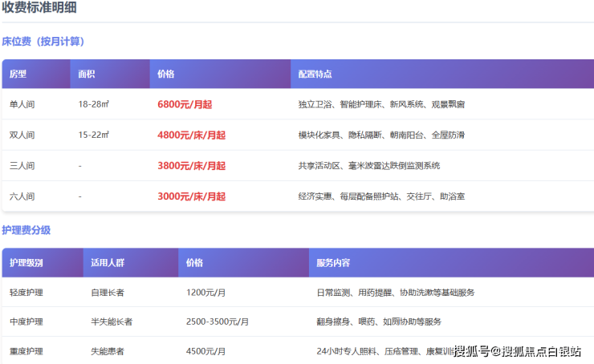This screenshot has height=364, width=594.
Task: Click the 半失能长者 cell
Action: click(x=112, y=322)
